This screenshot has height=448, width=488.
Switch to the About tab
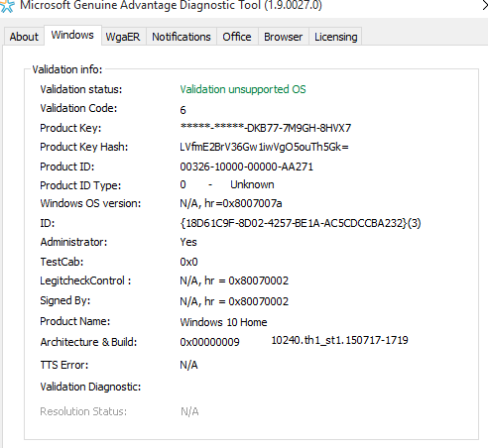click(24, 37)
